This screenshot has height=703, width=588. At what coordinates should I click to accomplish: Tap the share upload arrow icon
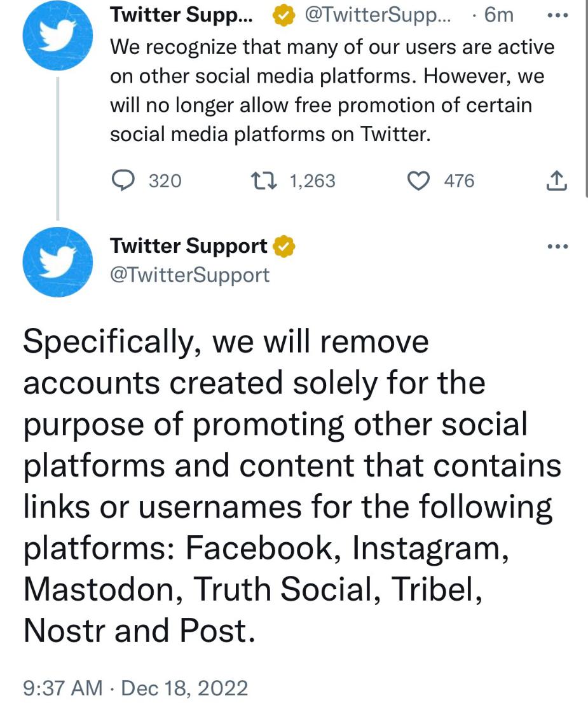point(556,182)
